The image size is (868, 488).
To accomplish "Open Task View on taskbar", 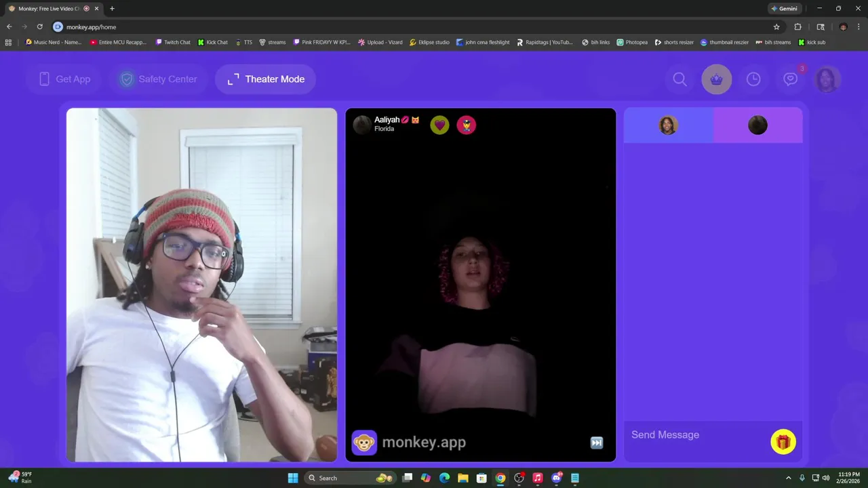I will [407, 478].
